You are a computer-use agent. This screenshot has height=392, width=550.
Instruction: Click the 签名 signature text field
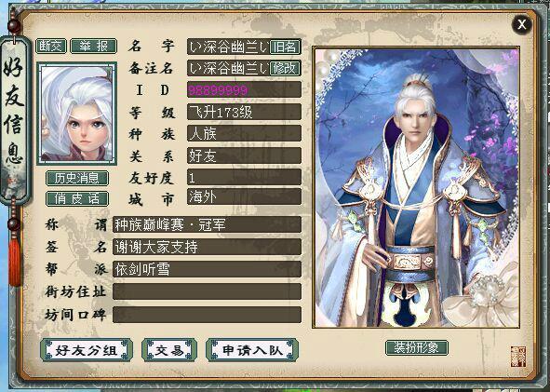(207, 247)
